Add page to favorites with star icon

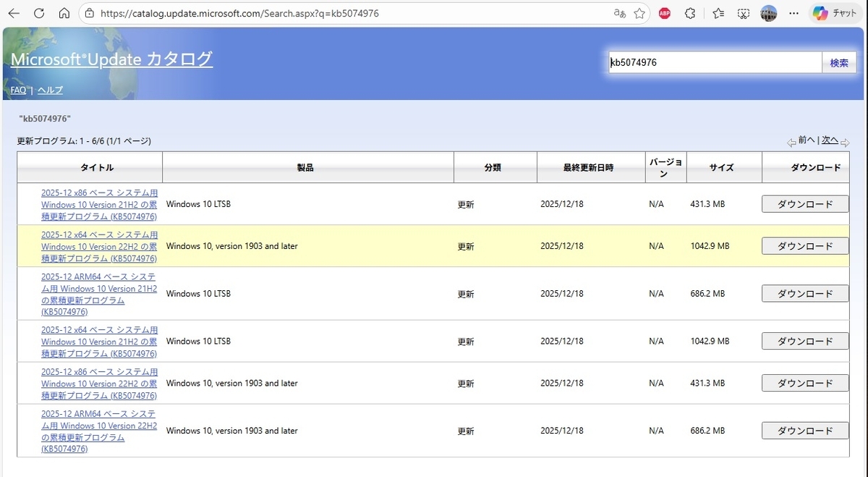click(x=639, y=13)
